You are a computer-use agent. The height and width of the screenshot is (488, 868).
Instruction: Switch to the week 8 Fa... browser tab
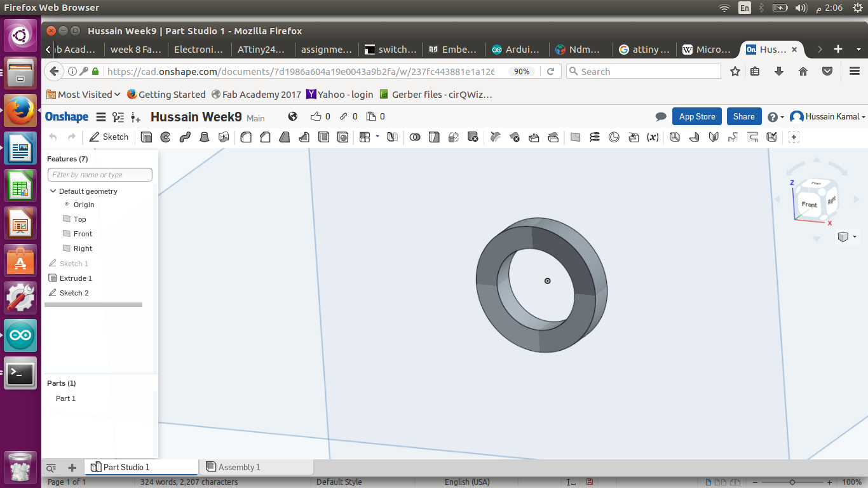tap(136, 49)
